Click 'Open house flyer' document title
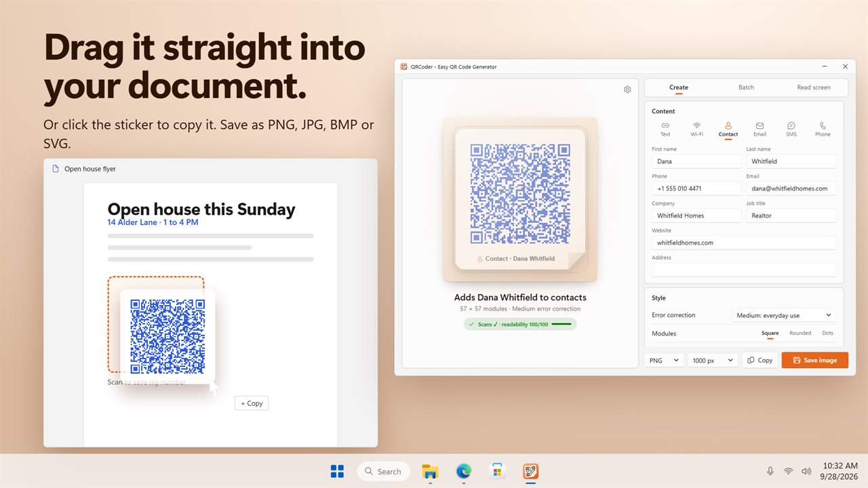Screen dimensions: 868x488 pyautogui.click(x=90, y=169)
